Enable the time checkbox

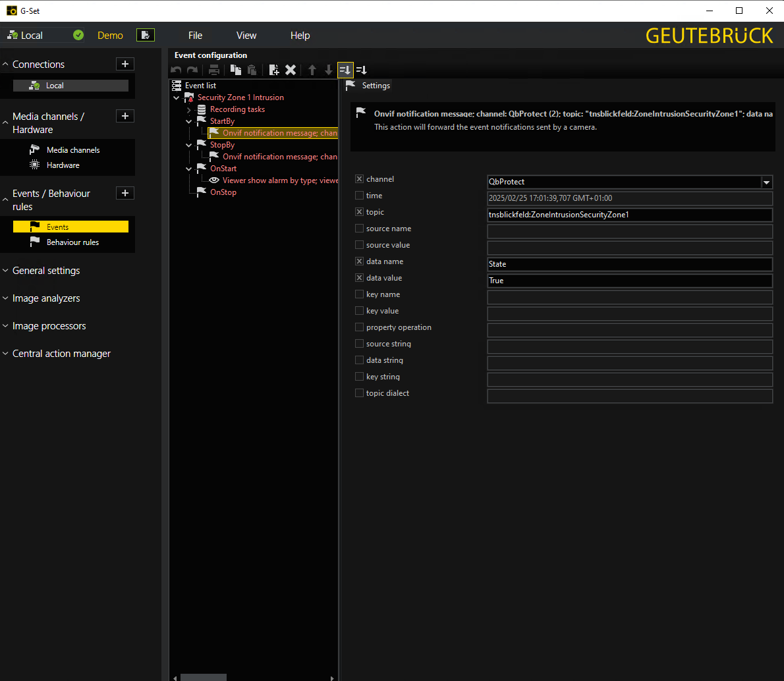pos(359,196)
